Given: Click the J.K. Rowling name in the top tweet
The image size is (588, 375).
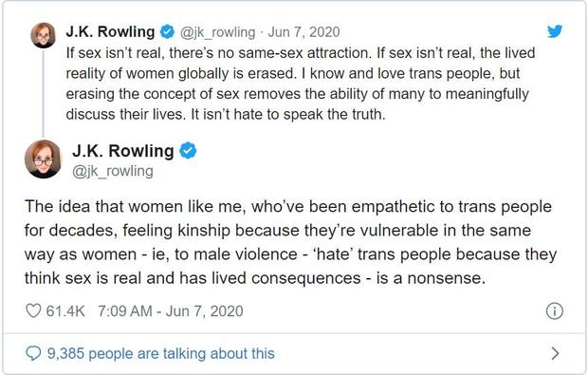Looking at the screenshot, I should [110, 32].
